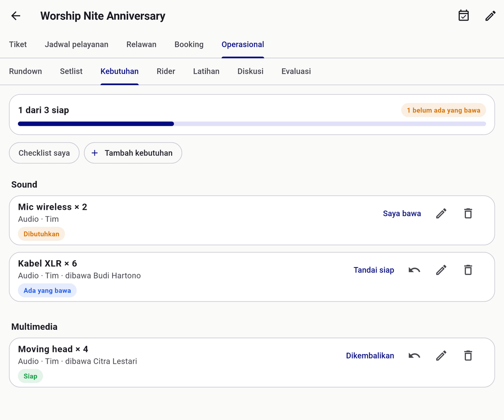Edit event with header pencil icon
Screen dimensions: 504x420
pyautogui.click(x=491, y=16)
